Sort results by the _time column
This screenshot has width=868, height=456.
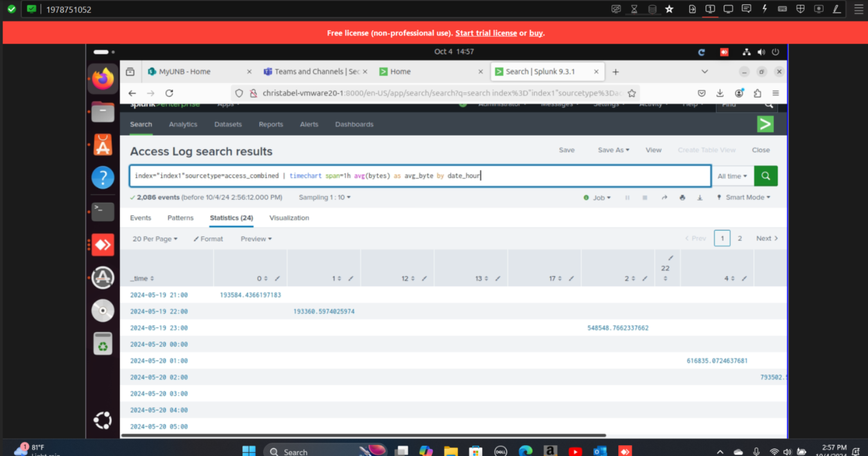point(143,279)
